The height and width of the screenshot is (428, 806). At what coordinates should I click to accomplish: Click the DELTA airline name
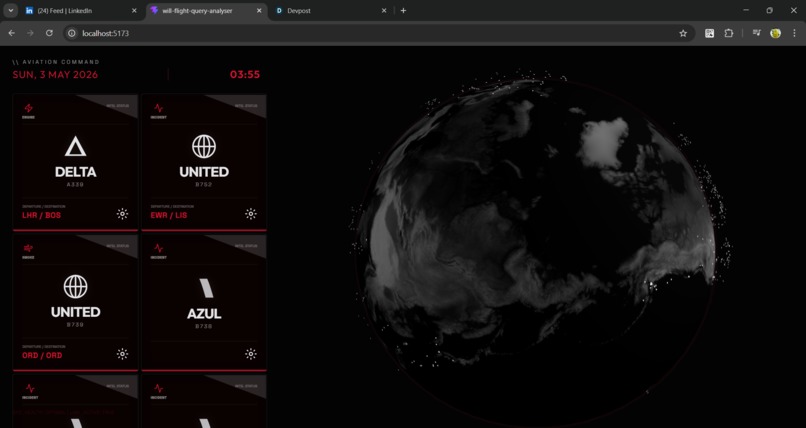pyautogui.click(x=76, y=172)
